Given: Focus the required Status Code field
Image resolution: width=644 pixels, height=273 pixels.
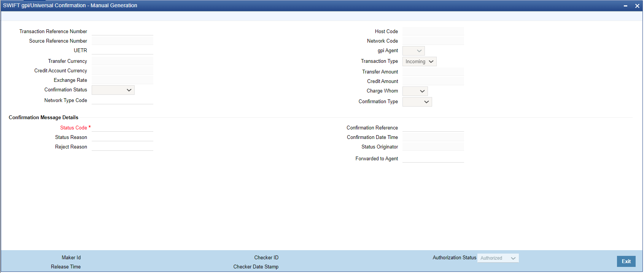Looking at the screenshot, I should tap(122, 128).
